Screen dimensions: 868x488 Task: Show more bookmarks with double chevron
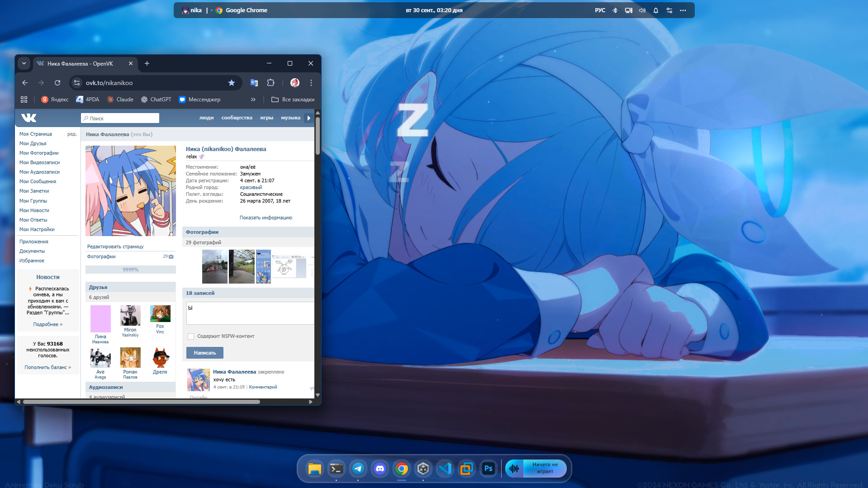253,99
